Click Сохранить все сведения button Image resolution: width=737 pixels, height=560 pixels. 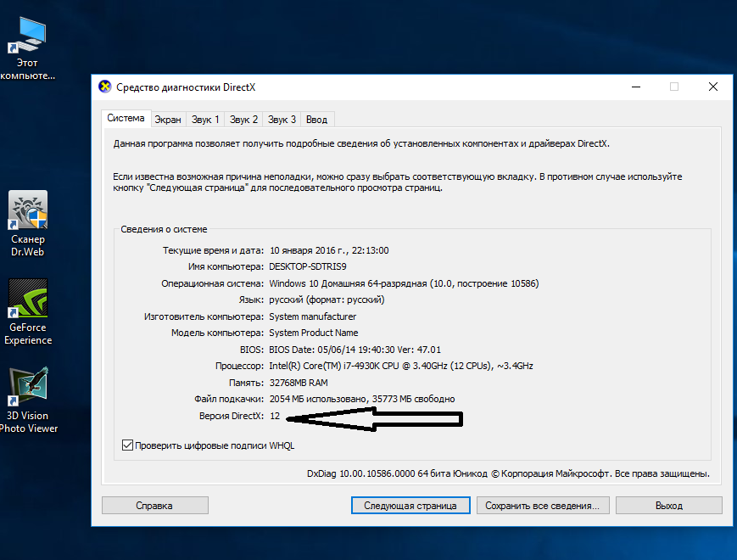tap(543, 506)
